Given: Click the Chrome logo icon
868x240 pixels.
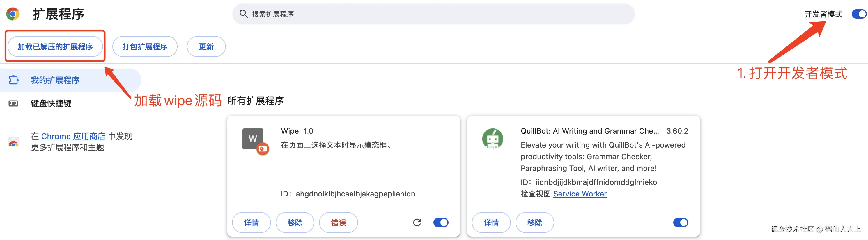Looking at the screenshot, I should point(13,14).
